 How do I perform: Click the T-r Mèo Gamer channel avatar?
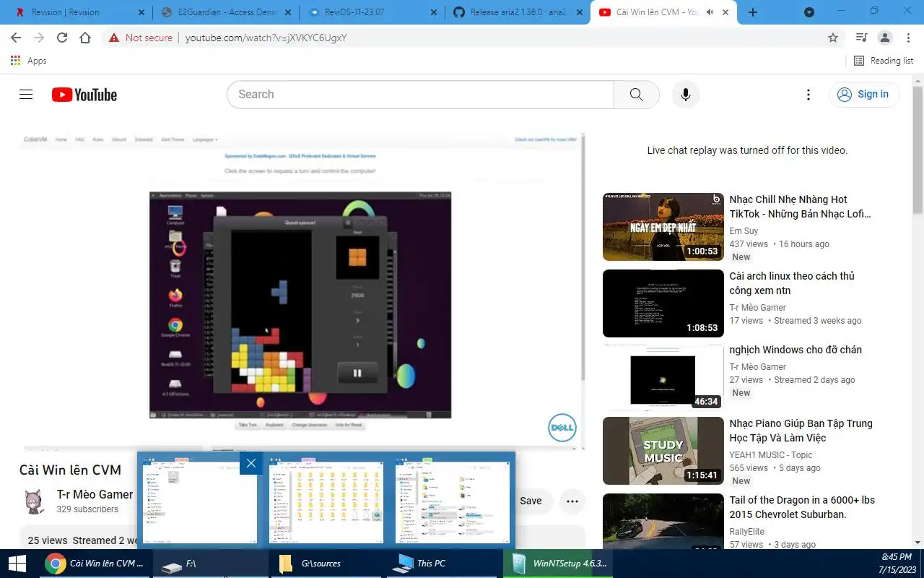tap(33, 501)
